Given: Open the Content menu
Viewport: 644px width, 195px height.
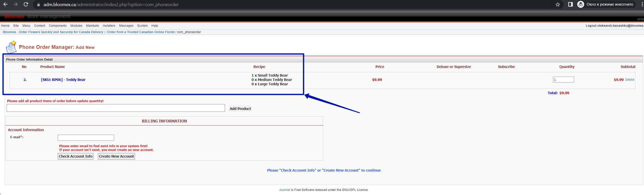Looking at the screenshot, I should click(x=40, y=26).
